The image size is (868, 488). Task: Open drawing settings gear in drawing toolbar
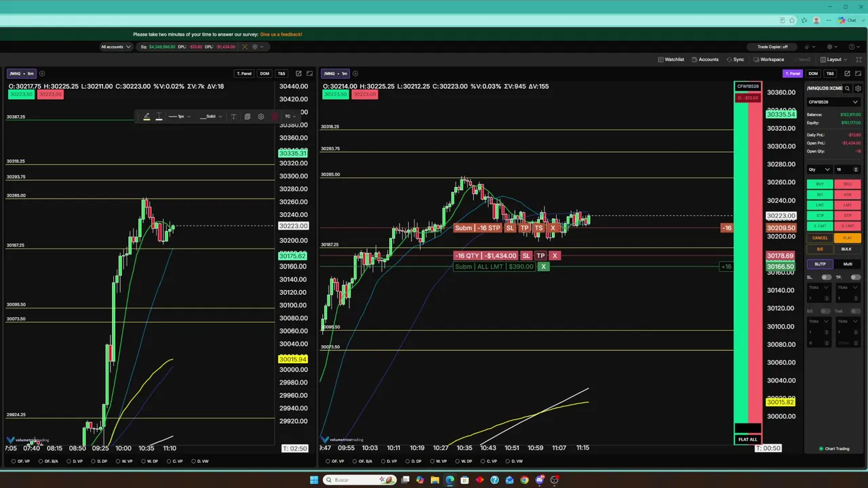(x=261, y=117)
